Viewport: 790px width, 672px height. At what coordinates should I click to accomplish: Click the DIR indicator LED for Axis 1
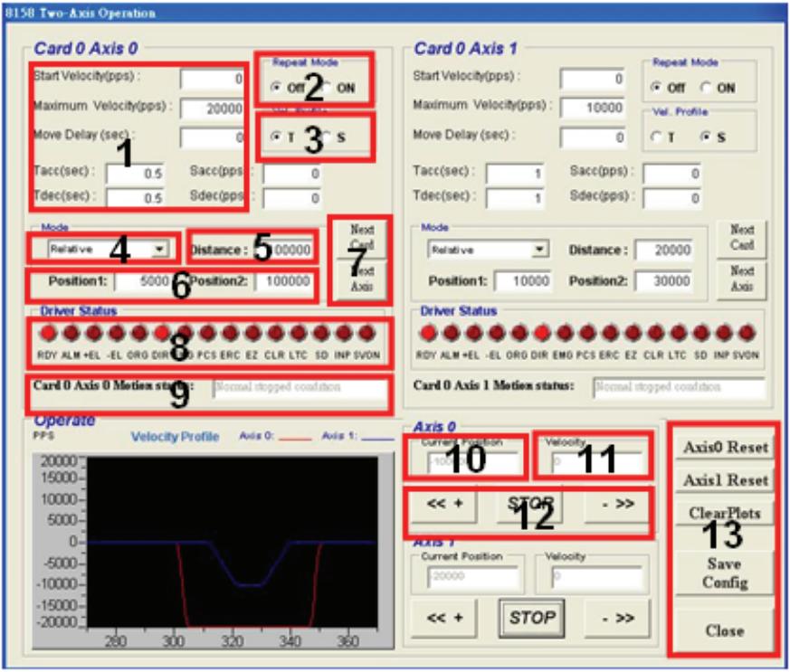pyautogui.click(x=542, y=333)
